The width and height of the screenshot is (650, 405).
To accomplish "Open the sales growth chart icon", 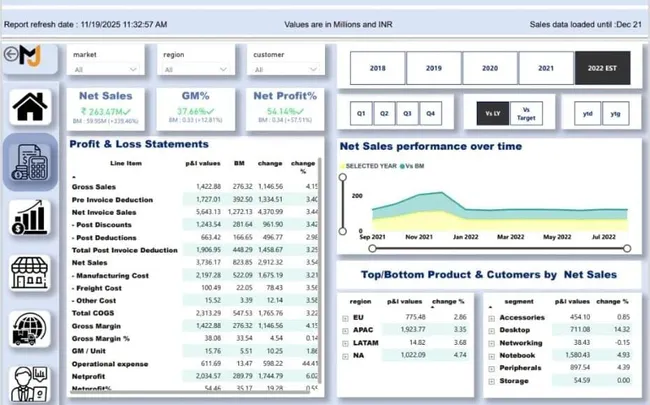I will tap(30, 218).
